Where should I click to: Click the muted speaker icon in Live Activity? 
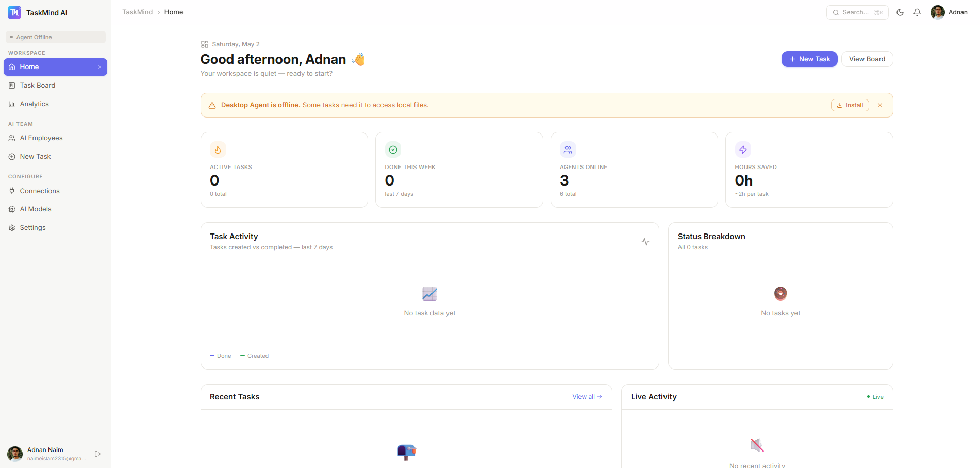click(x=757, y=445)
